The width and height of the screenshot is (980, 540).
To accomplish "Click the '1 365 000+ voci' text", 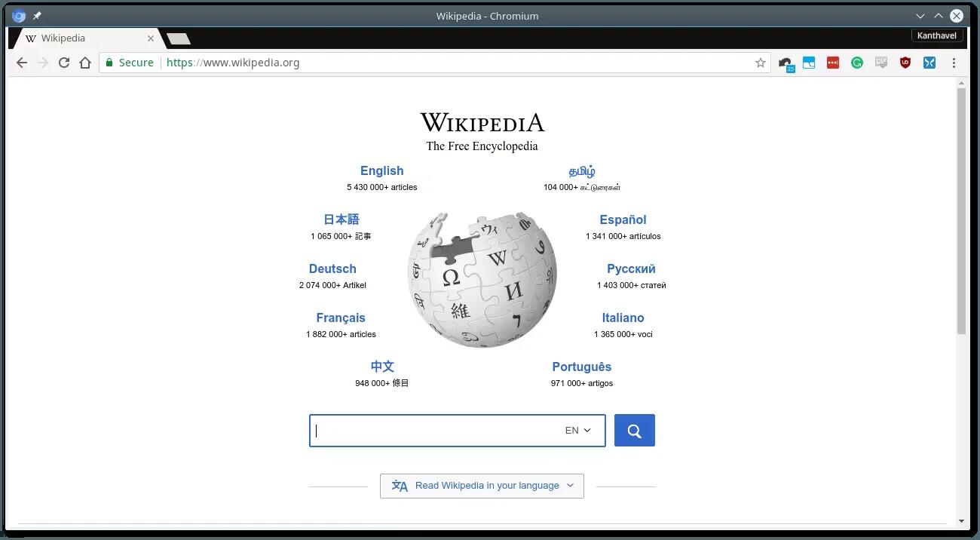I will (623, 334).
